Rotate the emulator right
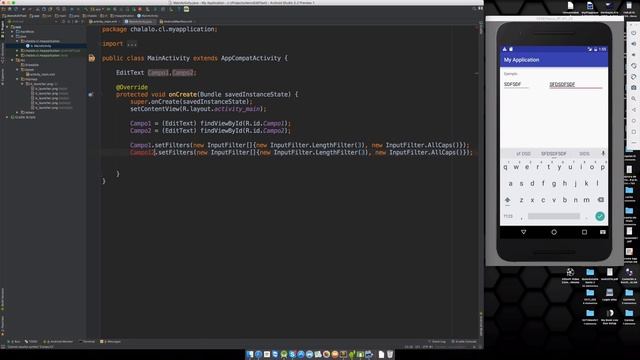 tap(633, 77)
